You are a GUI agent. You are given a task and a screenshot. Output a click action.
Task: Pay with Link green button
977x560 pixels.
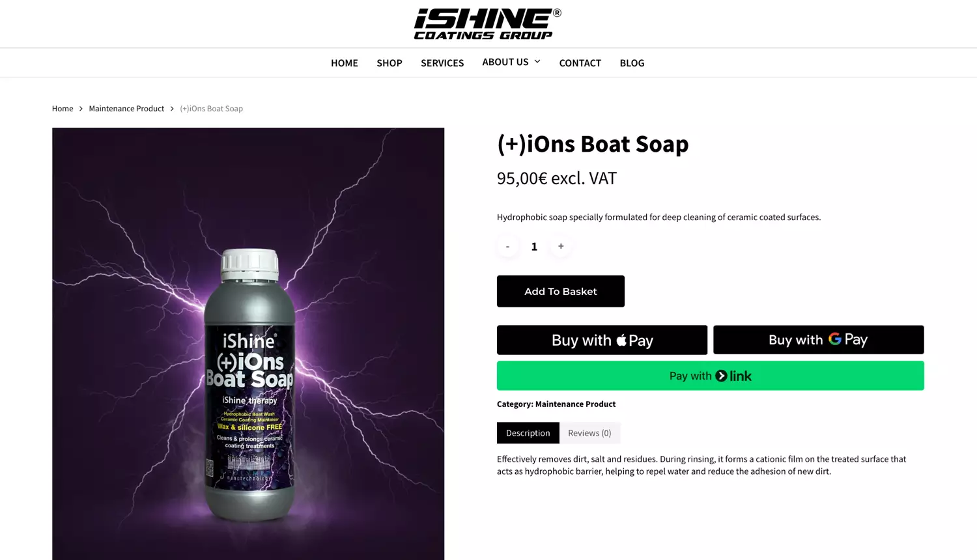point(711,376)
